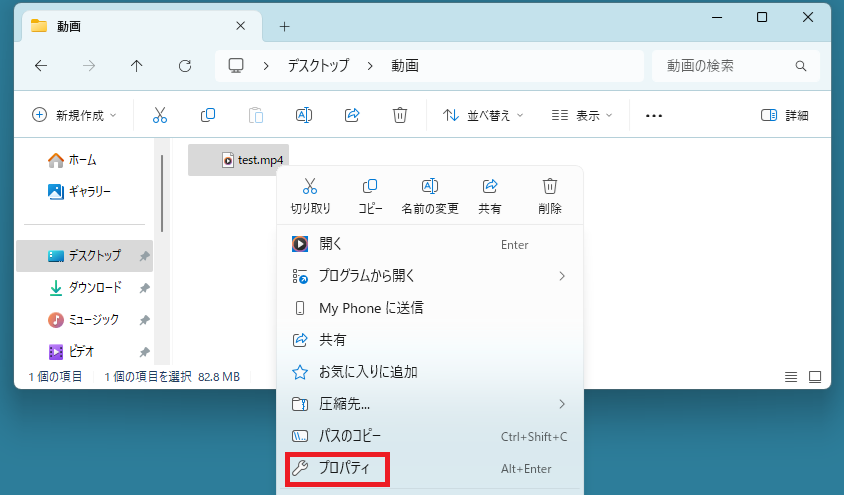Click the 82.8 MB status text
Screen dimensions: 844x495
click(219, 377)
